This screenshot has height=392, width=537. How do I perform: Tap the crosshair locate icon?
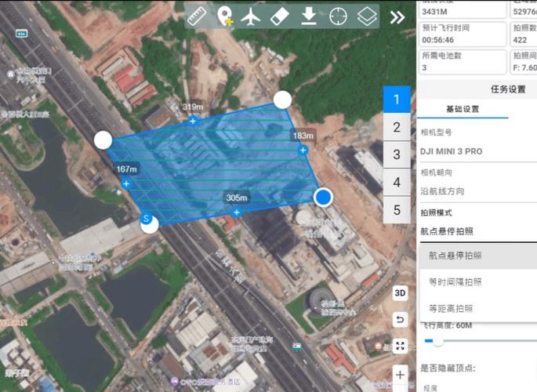[x=338, y=16]
